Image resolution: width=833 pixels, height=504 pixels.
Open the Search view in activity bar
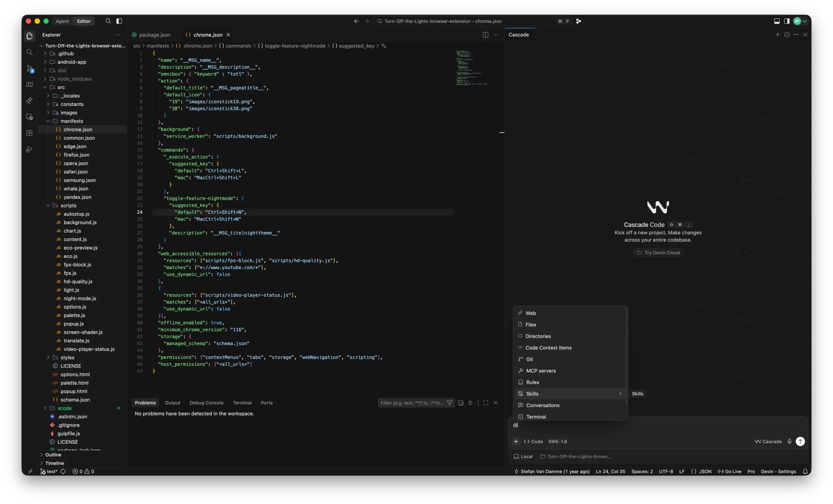pyautogui.click(x=29, y=52)
